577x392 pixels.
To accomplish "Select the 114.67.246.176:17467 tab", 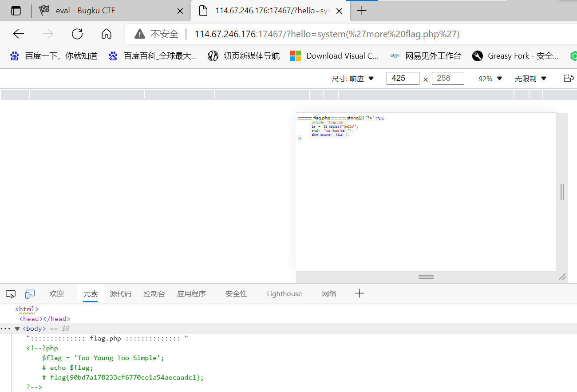I will (271, 11).
